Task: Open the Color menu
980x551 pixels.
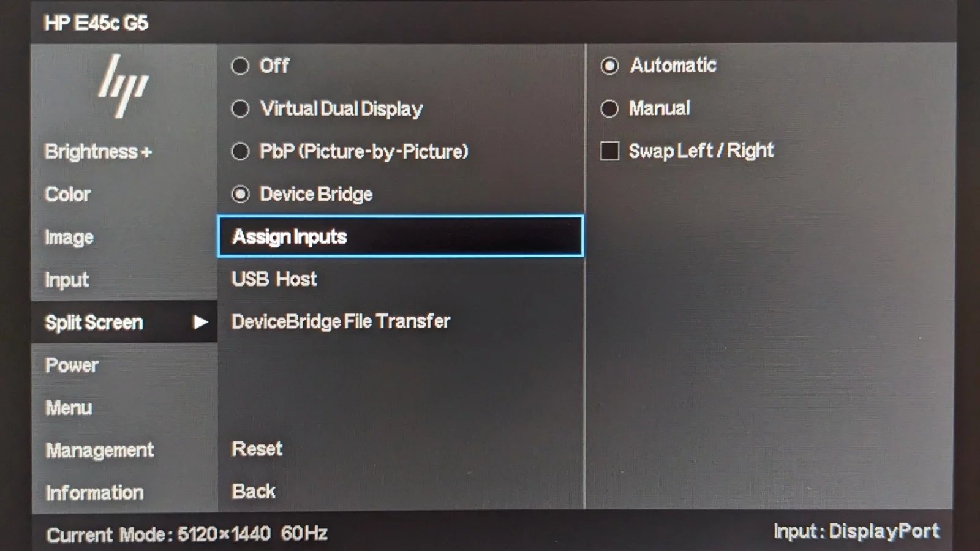Action: (67, 194)
